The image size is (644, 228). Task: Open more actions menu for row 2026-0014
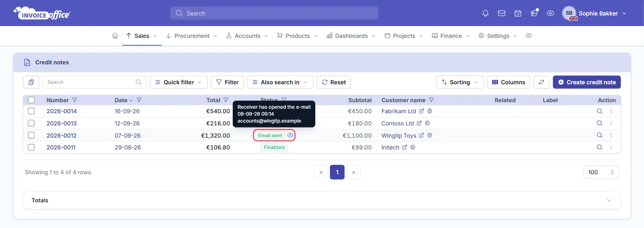point(611,111)
